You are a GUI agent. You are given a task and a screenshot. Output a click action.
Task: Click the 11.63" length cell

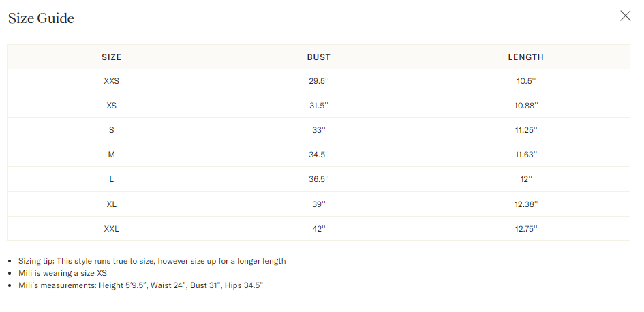(x=525, y=155)
